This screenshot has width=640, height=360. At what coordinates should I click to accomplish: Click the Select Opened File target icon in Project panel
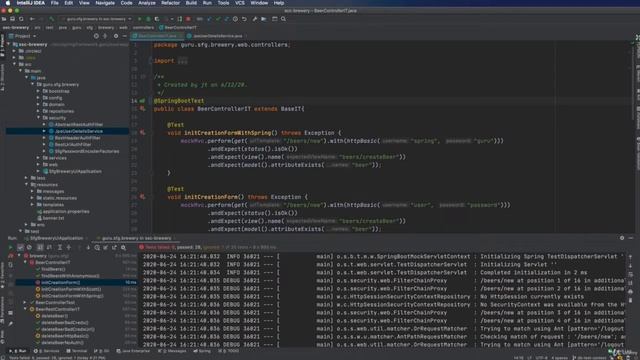(x=96, y=36)
